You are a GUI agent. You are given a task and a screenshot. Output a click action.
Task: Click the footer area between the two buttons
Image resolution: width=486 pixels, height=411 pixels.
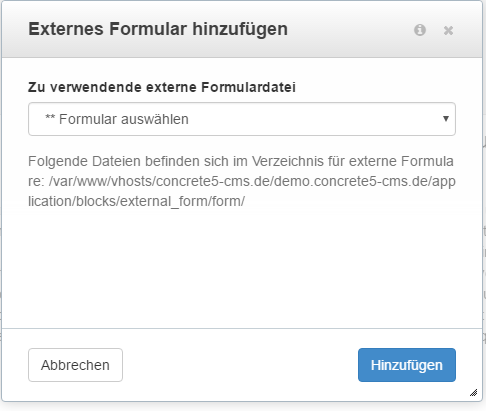pyautogui.click(x=240, y=365)
